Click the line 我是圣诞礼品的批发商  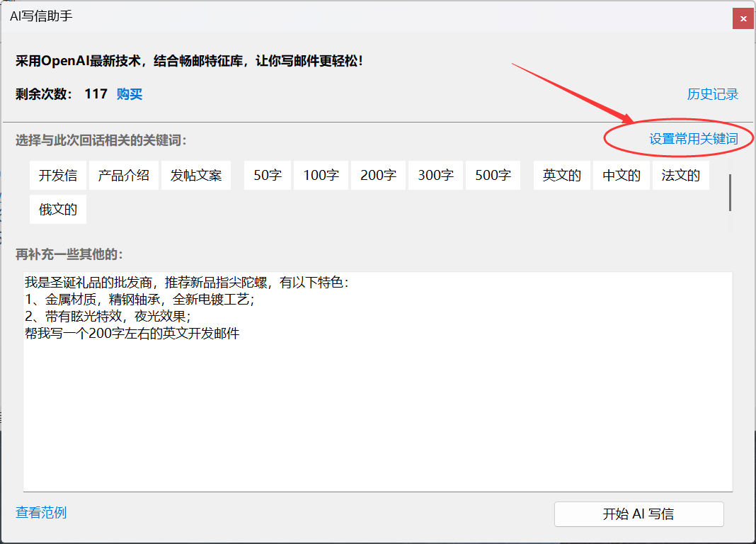187,282
